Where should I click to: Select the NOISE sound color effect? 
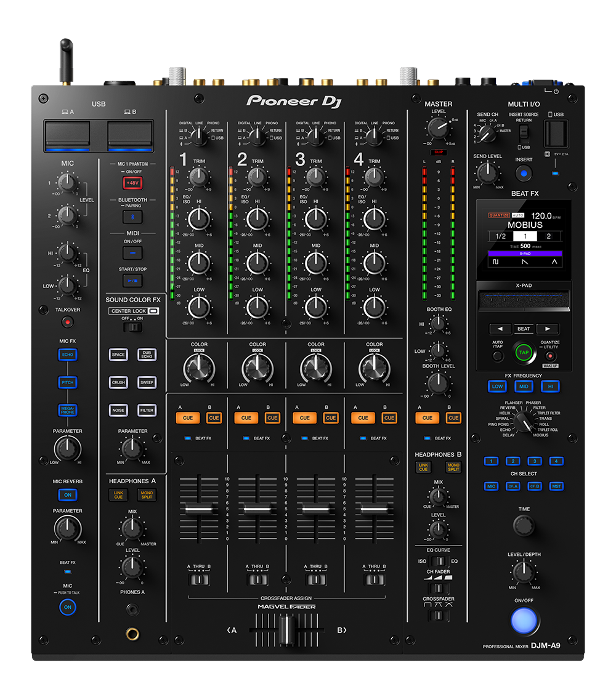[118, 410]
